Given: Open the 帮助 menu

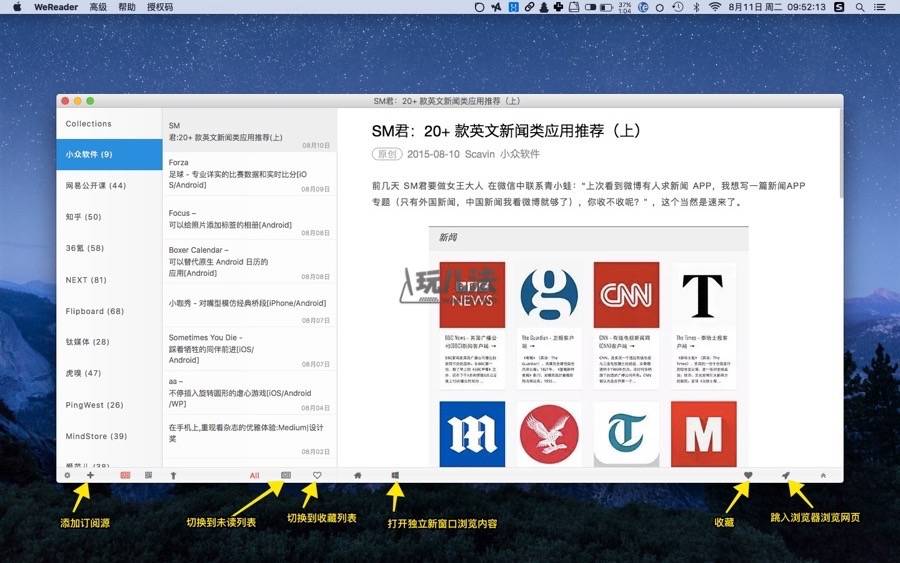Looking at the screenshot, I should pos(127,7).
